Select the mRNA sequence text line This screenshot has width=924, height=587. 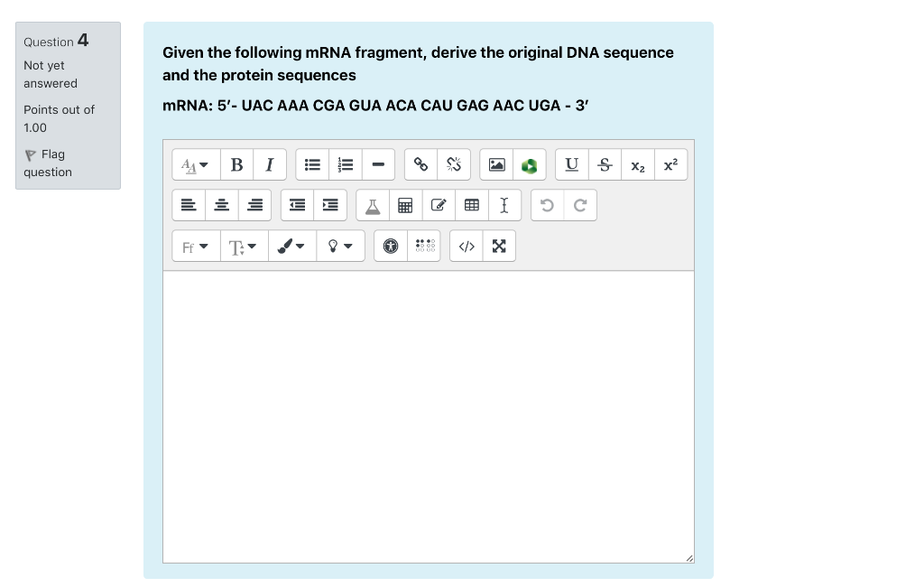pyautogui.click(x=375, y=106)
